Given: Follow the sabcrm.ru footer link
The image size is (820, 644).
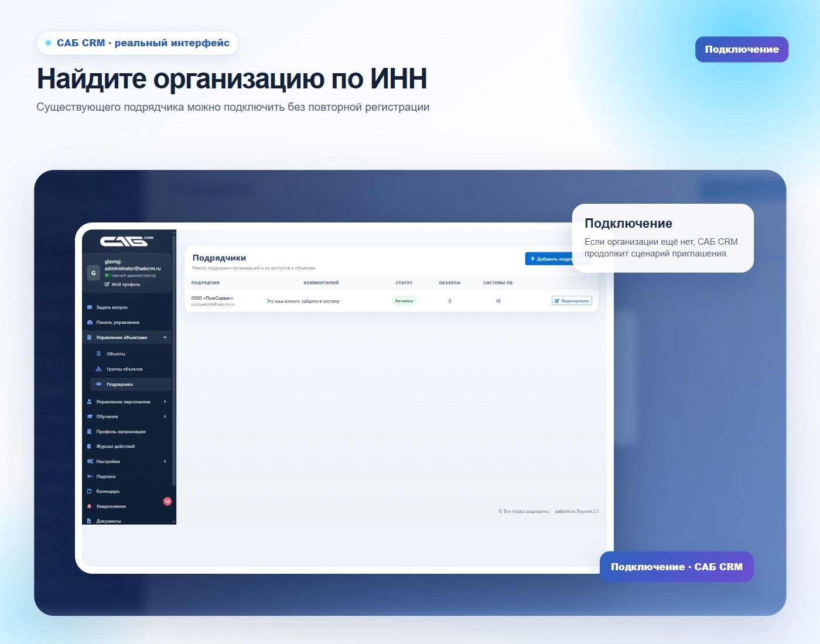Looking at the screenshot, I should tap(565, 511).
